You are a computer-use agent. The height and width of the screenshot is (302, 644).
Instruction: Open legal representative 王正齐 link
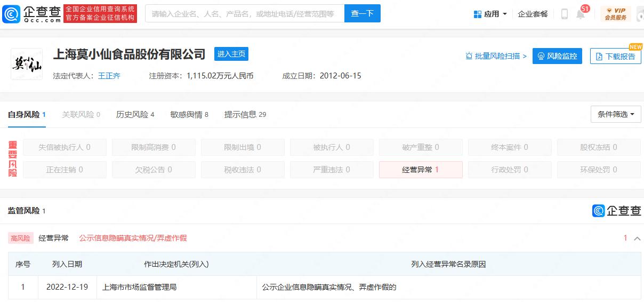(109, 76)
